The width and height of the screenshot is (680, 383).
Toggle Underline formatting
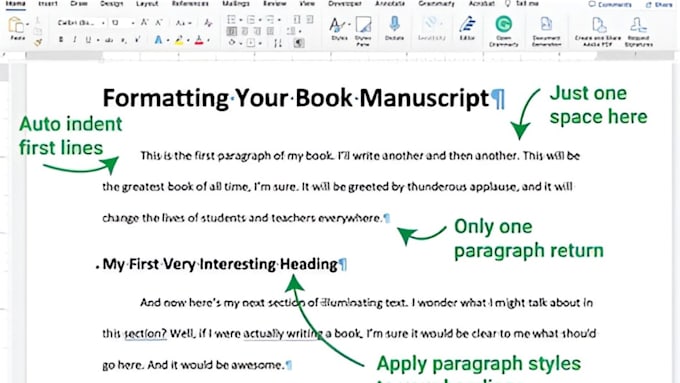(88, 40)
